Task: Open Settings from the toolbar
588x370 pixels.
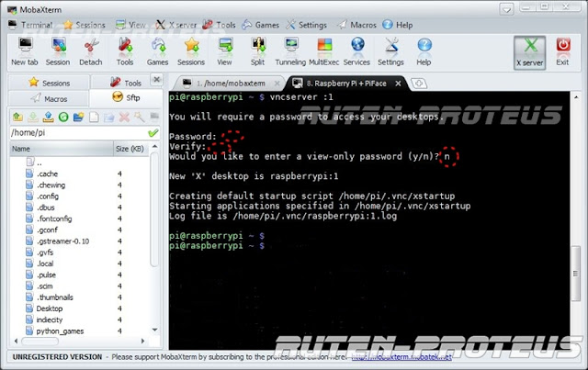Action: (x=390, y=52)
